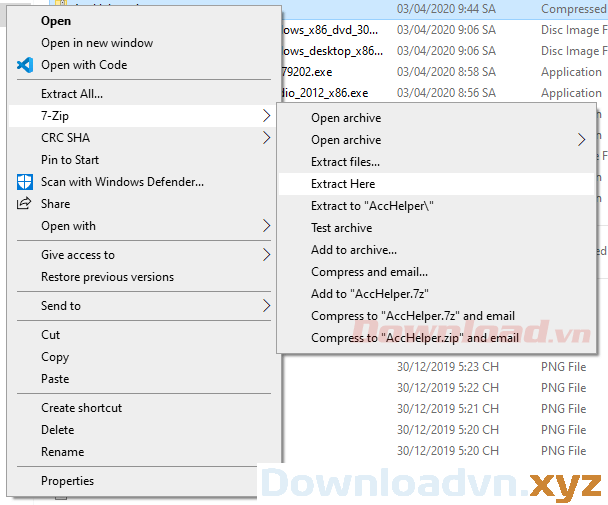The image size is (608, 505).
Task: Choose Share in the context menu
Action: point(55,204)
